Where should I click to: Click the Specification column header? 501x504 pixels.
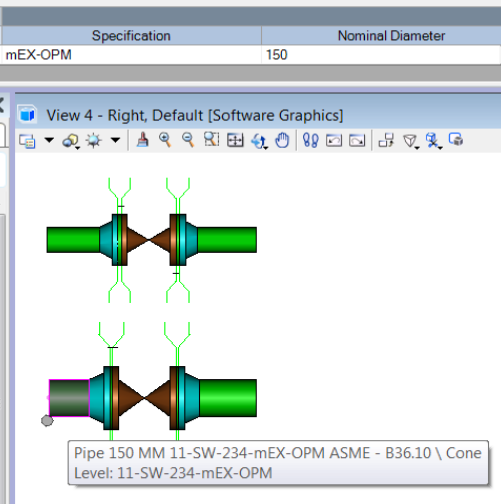(x=131, y=36)
